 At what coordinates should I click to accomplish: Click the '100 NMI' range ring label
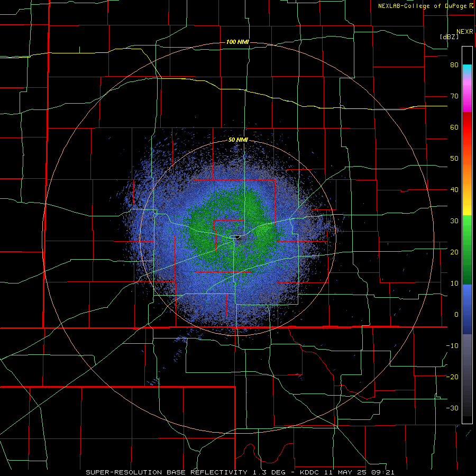(237, 42)
